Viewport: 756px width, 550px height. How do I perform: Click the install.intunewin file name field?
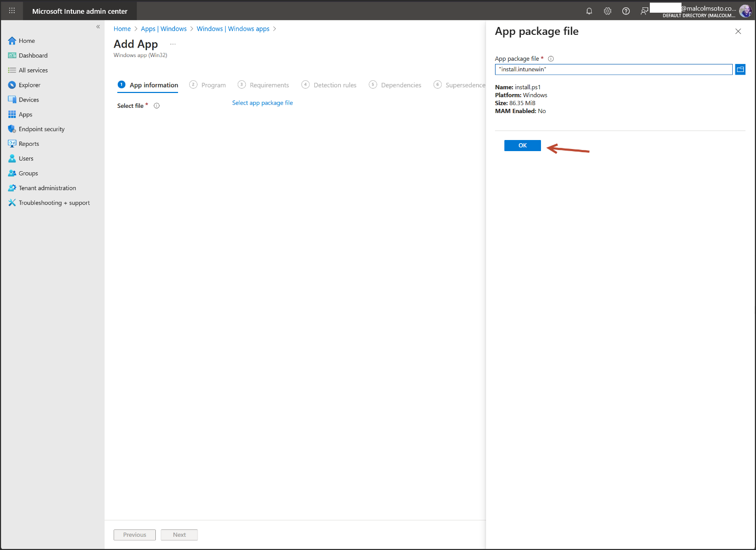(613, 69)
